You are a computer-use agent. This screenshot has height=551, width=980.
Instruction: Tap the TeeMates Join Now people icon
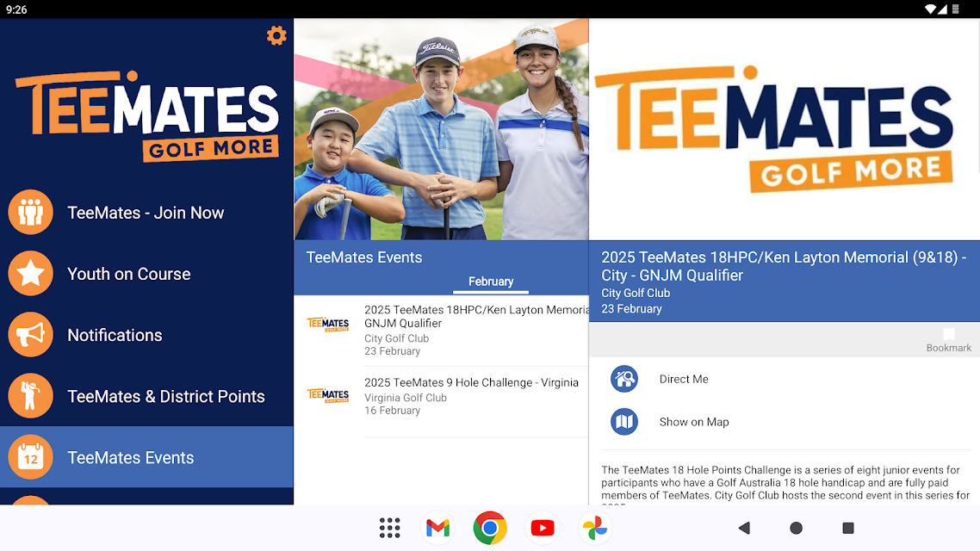31,213
